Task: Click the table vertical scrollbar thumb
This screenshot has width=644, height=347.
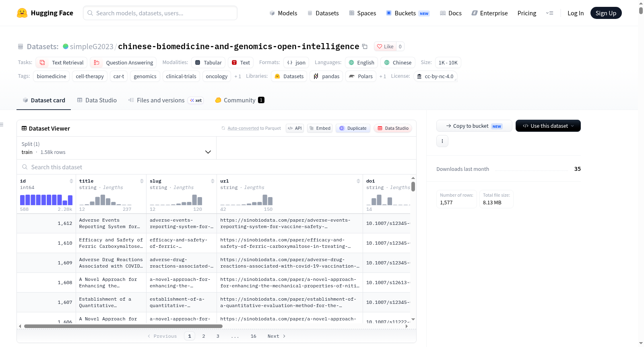Action: pos(413,187)
